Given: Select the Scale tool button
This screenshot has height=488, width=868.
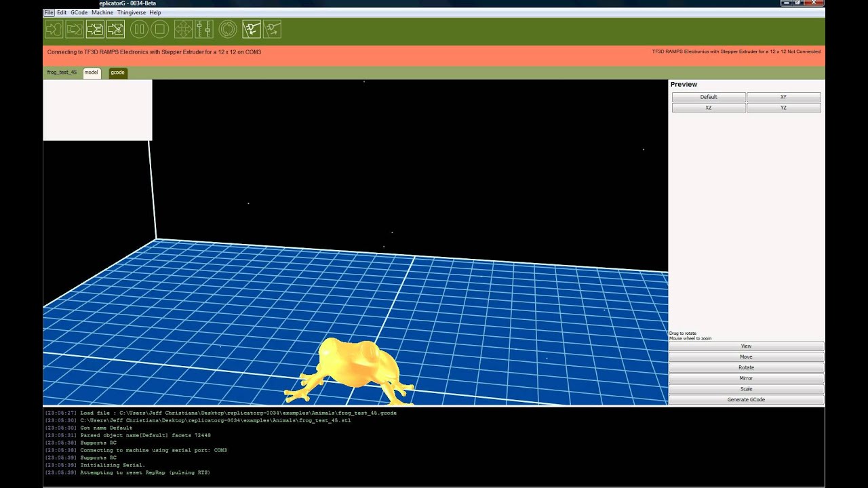Looking at the screenshot, I should click(746, 389).
